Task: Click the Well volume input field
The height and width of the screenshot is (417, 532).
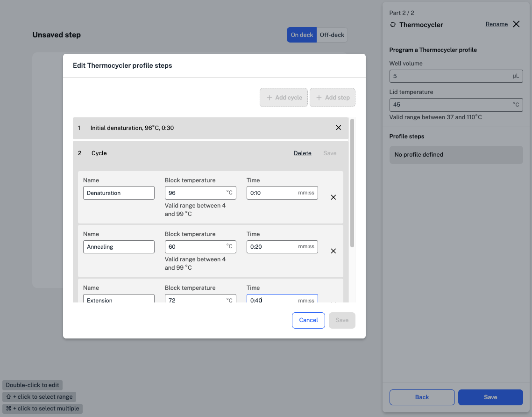Action: coord(451,76)
